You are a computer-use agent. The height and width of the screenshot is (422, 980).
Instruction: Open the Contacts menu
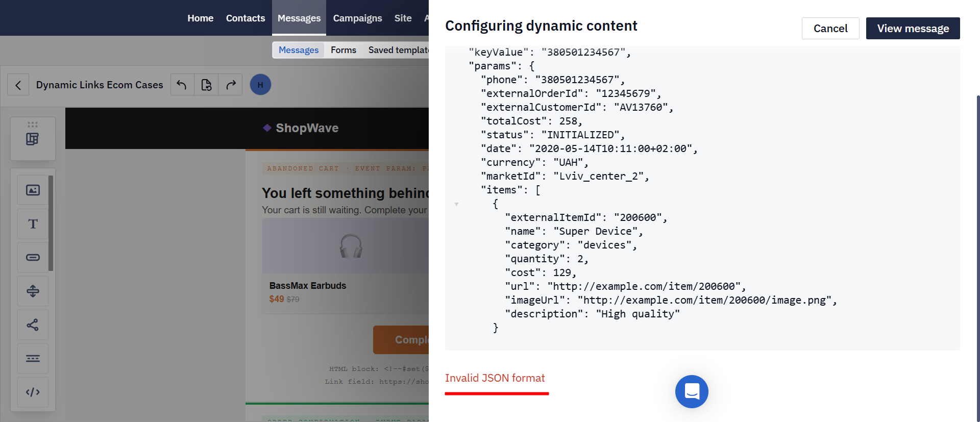tap(246, 18)
